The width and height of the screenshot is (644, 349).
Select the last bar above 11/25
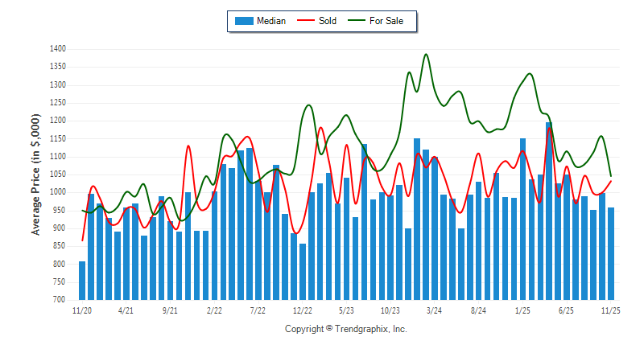click(x=611, y=253)
